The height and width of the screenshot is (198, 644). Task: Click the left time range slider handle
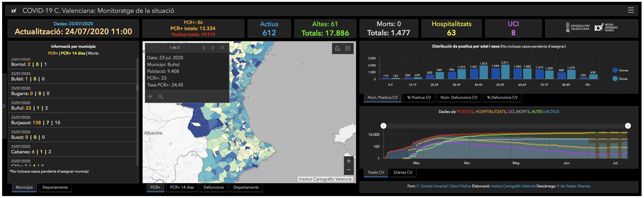click(383, 126)
